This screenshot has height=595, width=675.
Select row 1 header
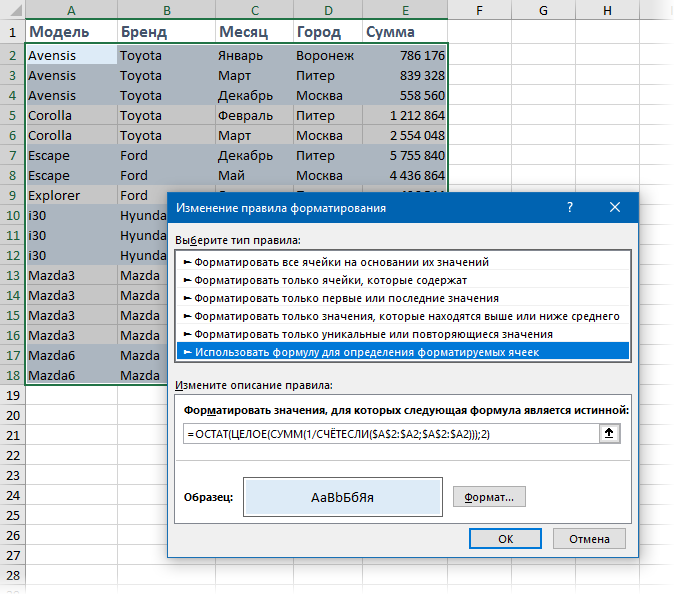pos(12,32)
